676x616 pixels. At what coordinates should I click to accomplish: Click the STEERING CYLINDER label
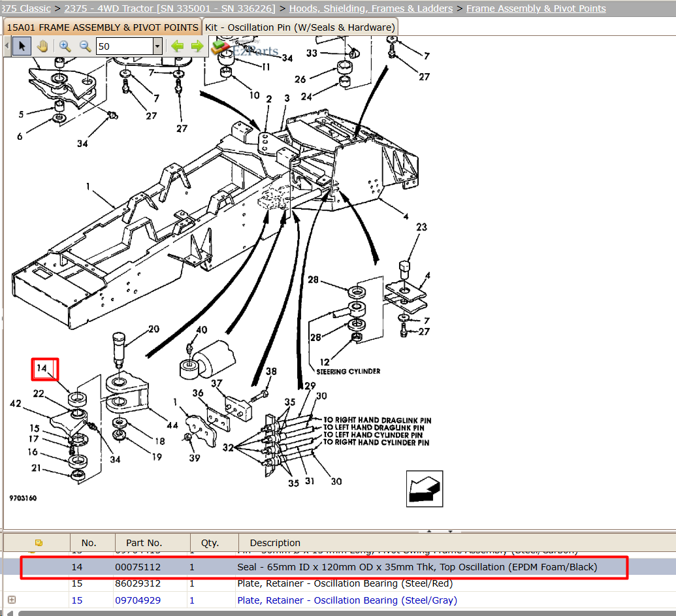click(x=348, y=371)
